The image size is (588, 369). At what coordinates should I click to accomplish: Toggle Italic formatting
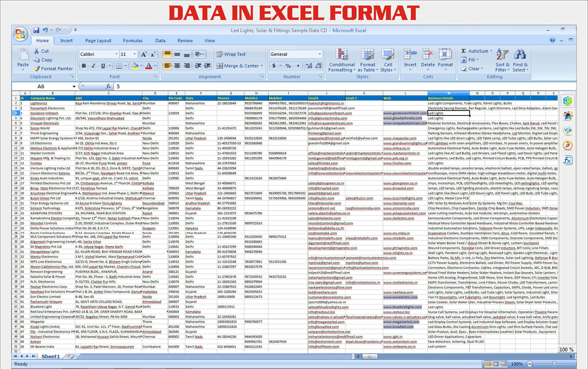tap(93, 66)
